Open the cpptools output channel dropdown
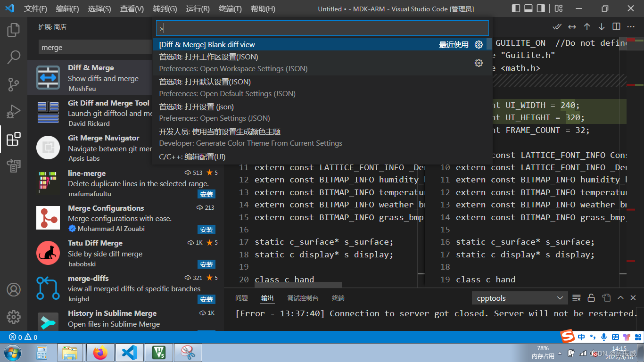Image resolution: width=644 pixels, height=362 pixels. [519, 298]
